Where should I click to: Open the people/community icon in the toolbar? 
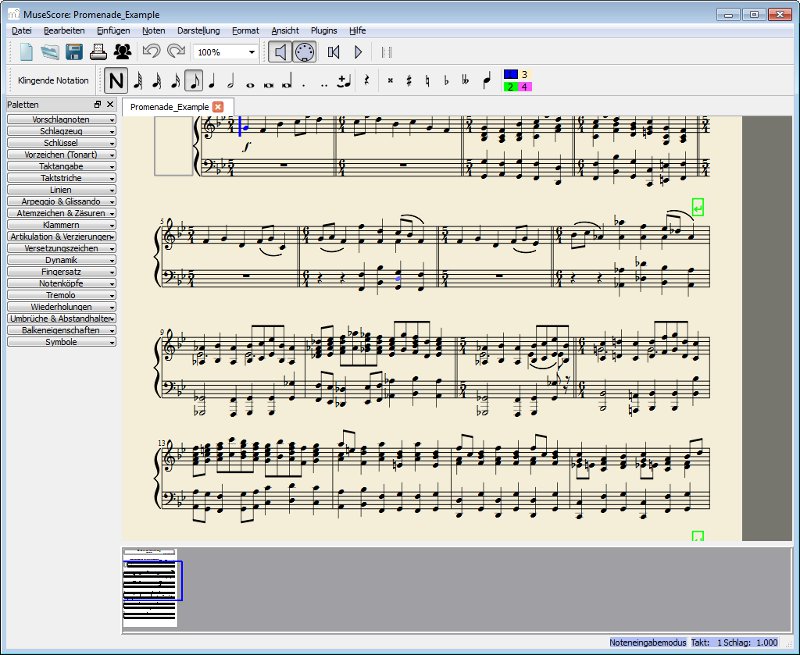(x=122, y=52)
